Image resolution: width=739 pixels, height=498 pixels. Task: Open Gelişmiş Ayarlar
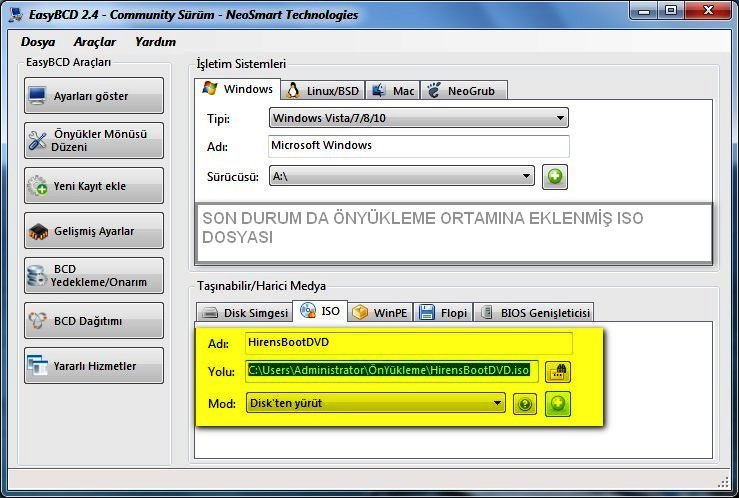coord(94,230)
